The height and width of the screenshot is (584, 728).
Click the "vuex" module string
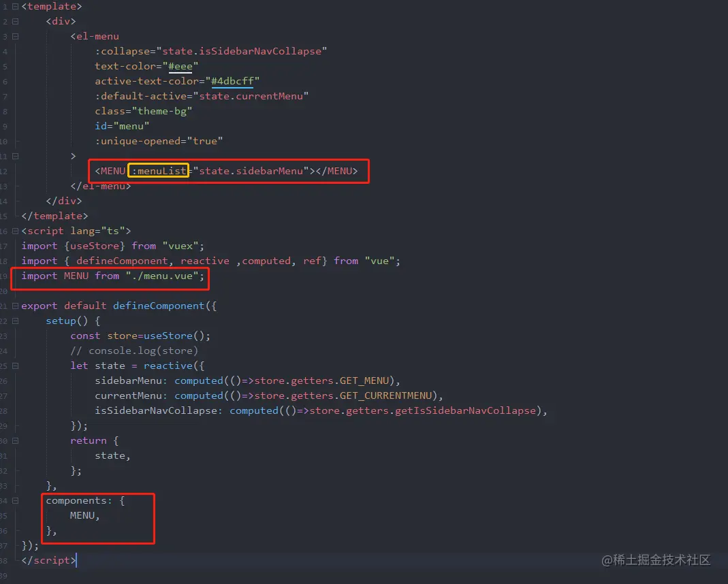click(180, 246)
